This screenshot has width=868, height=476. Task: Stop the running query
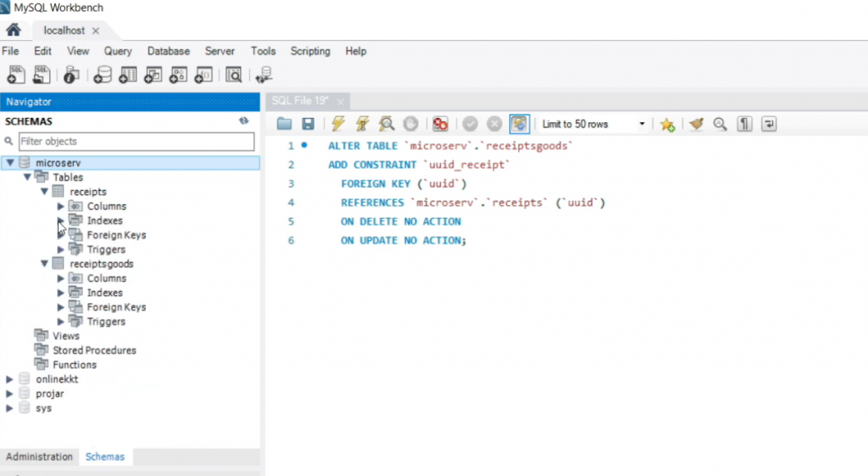pyautogui.click(x=411, y=124)
